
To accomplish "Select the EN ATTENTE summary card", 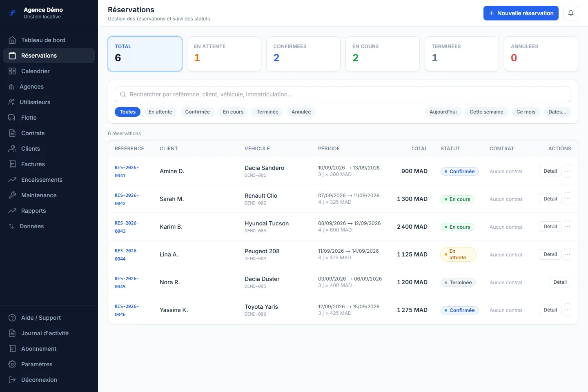I will pos(224,54).
